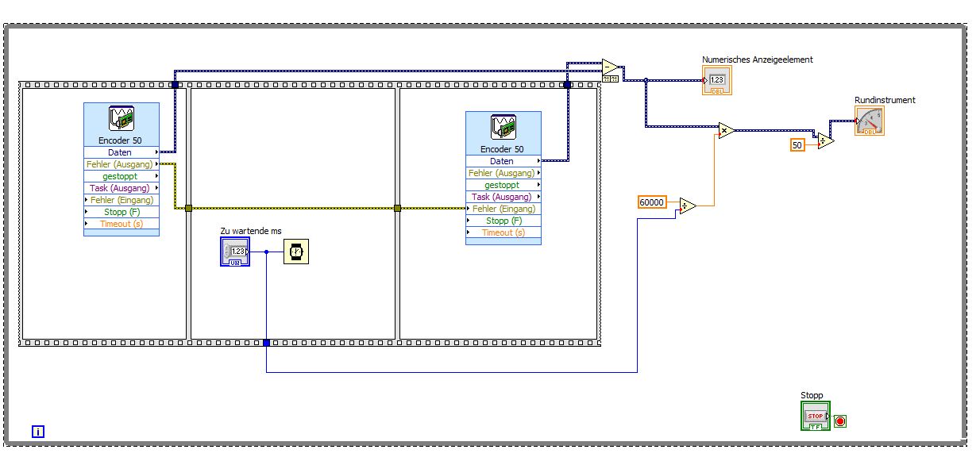The width and height of the screenshot is (980, 461).
Task: Click Timeout (s) on left Encoder 50
Action: [x=122, y=224]
